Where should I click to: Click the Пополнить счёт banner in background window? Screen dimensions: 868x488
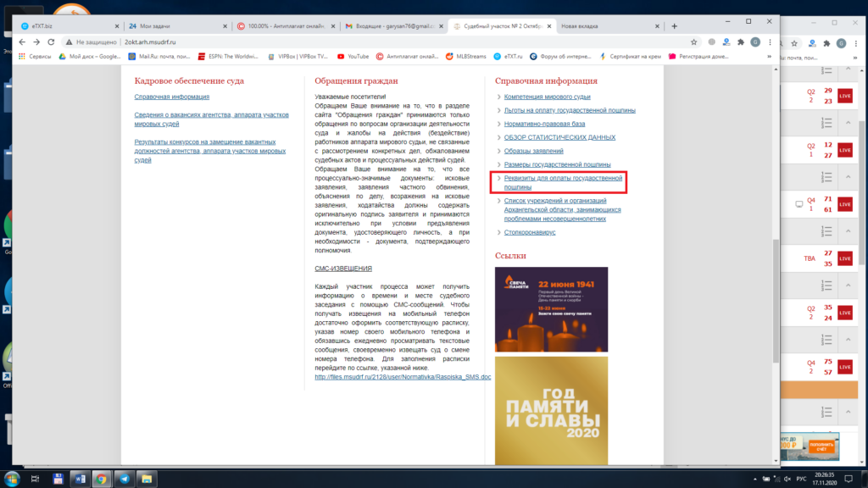tap(821, 446)
